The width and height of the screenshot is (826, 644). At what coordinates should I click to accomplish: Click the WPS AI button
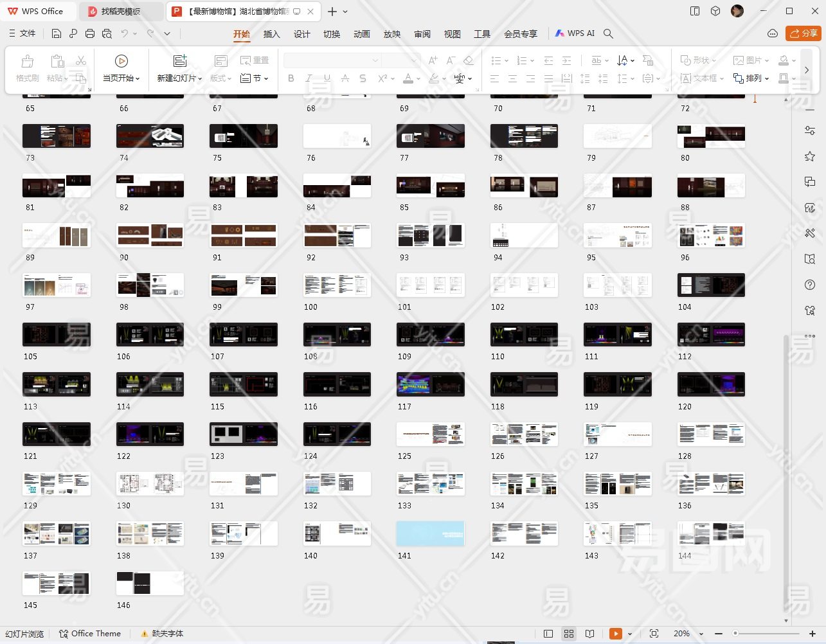pyautogui.click(x=575, y=33)
